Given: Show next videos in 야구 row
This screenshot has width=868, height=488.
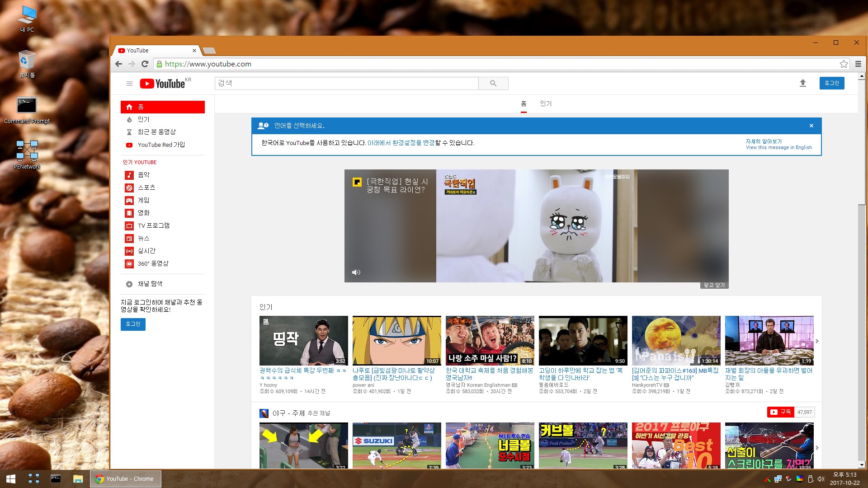Looking at the screenshot, I should pyautogui.click(x=817, y=448).
